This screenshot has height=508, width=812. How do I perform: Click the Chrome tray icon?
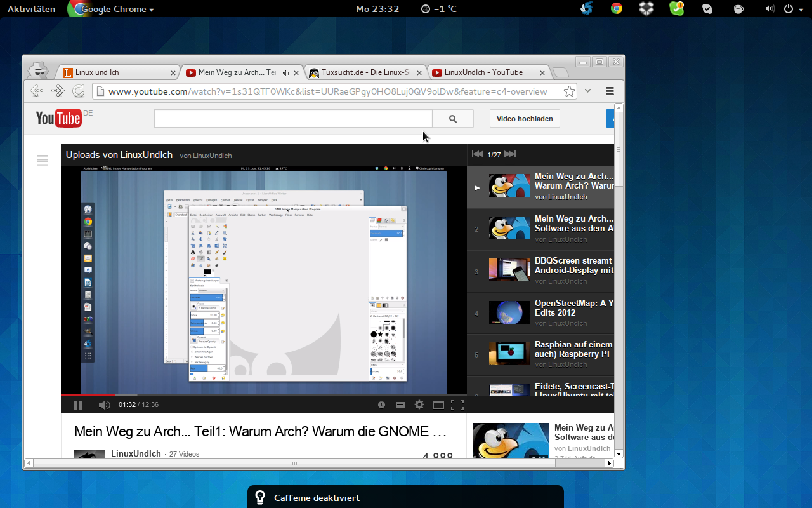(617, 8)
